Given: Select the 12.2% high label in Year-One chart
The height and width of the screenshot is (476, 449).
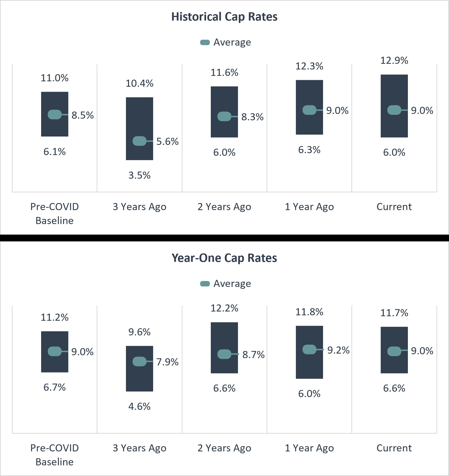Looking at the screenshot, I should 224,308.
